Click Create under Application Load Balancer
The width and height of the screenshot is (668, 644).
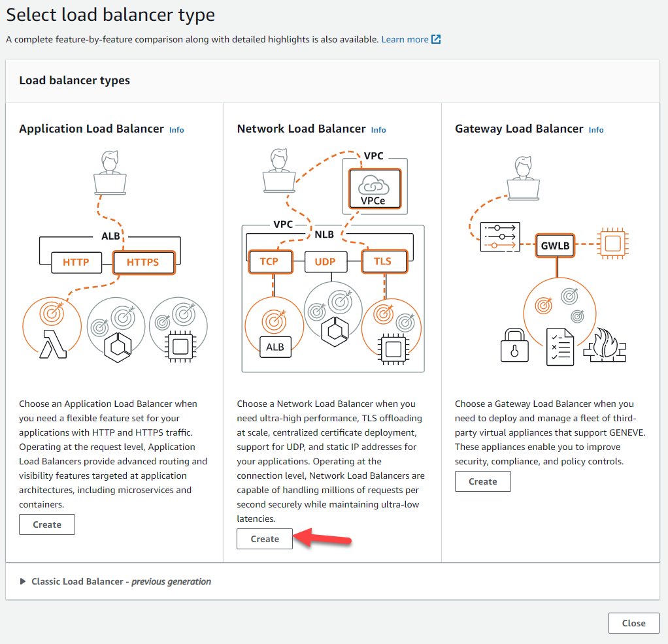pos(47,524)
